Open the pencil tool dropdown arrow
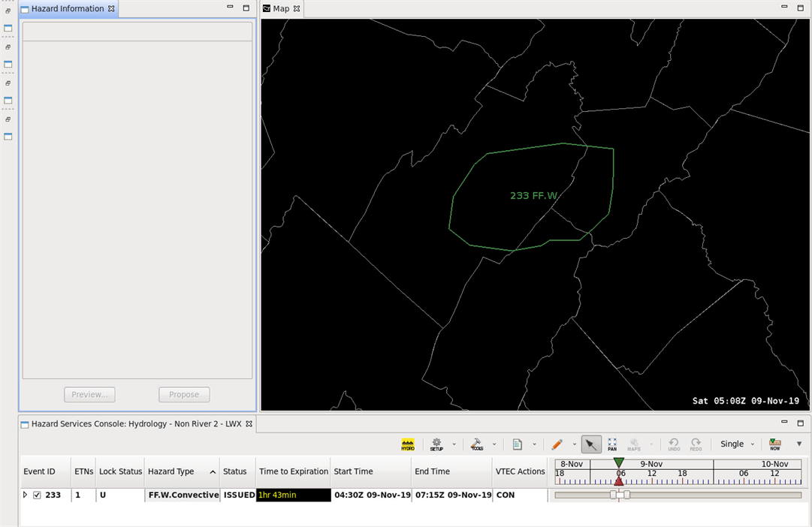Viewport: 812px width, 527px height. pyautogui.click(x=575, y=444)
